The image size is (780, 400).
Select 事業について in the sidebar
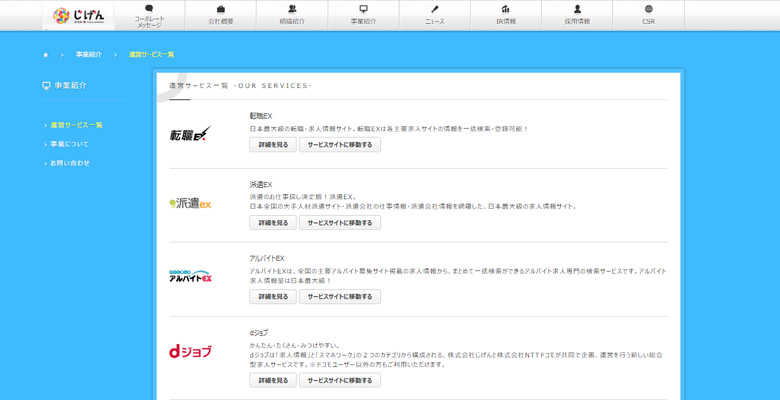69,144
